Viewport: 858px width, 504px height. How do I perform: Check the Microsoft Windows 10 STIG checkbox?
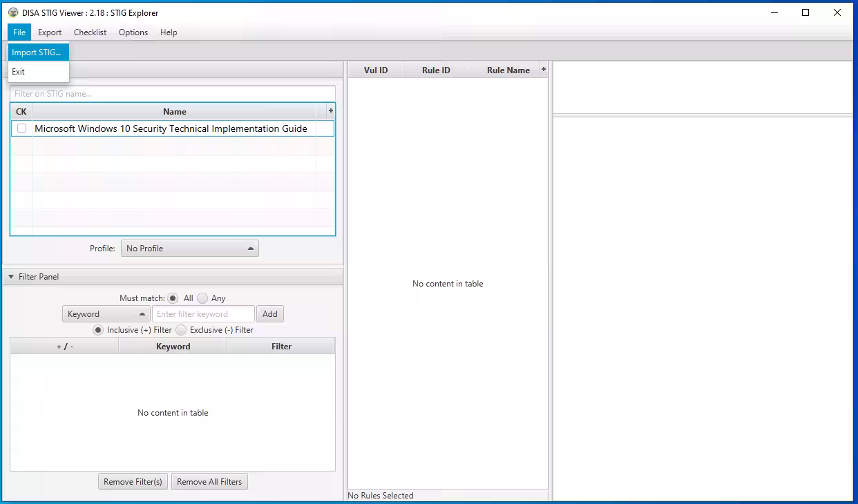pyautogui.click(x=22, y=128)
